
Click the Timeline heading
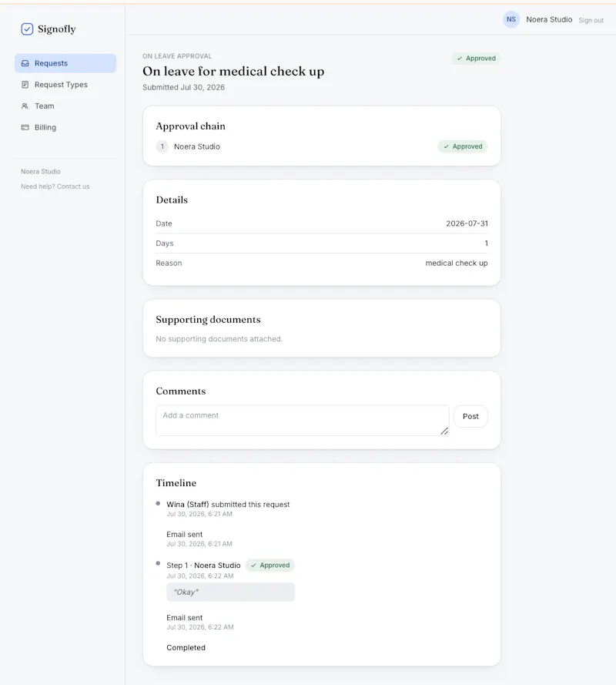[x=176, y=483]
